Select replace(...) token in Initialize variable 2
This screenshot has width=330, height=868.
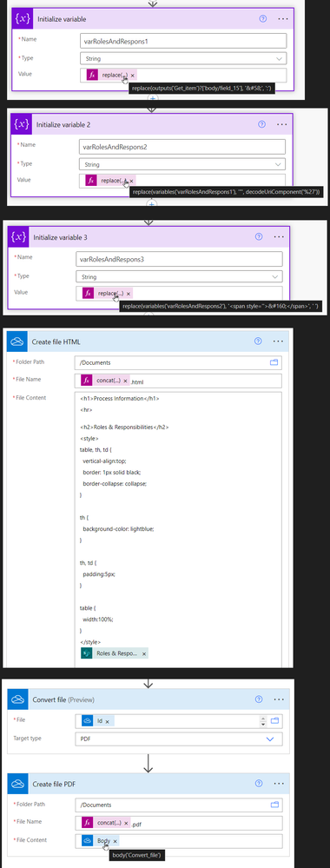click(111, 181)
